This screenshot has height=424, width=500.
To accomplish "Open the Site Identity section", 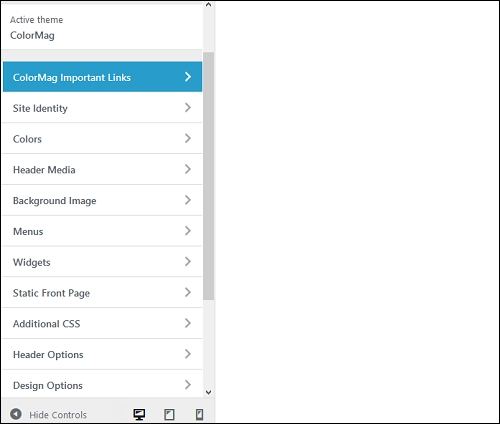I will point(102,108).
